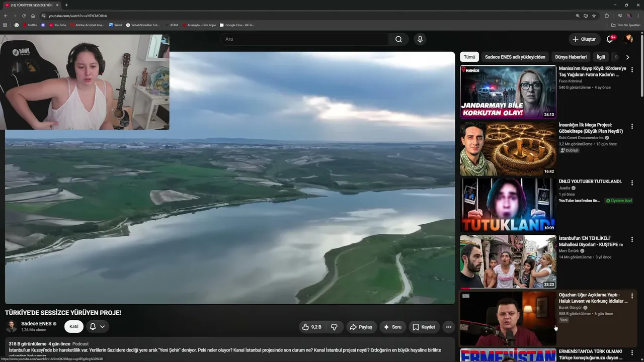
Task: Click the YouTube search magnifier button
Action: click(398, 39)
